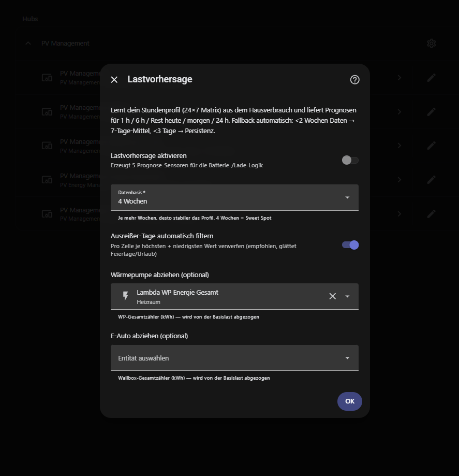Edit the PV Energy Management entry
459x476 pixels.
(x=432, y=180)
